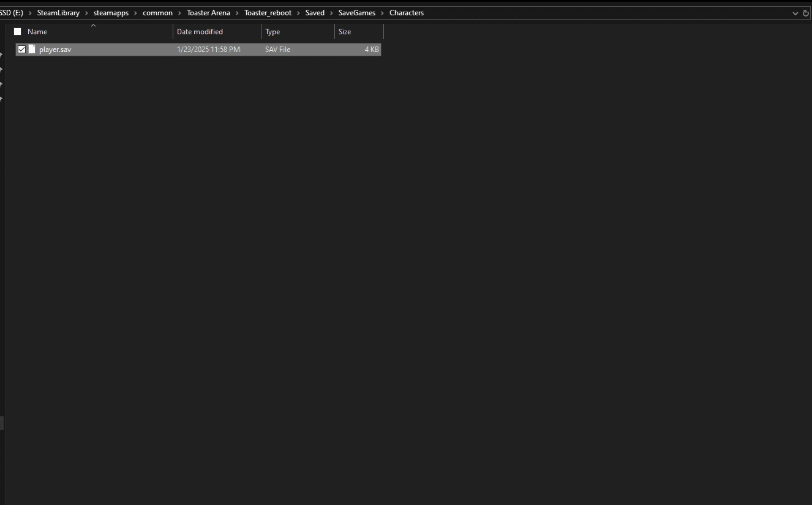The width and height of the screenshot is (812, 505).
Task: Open the address bar history dropdown
Action: coord(795,13)
